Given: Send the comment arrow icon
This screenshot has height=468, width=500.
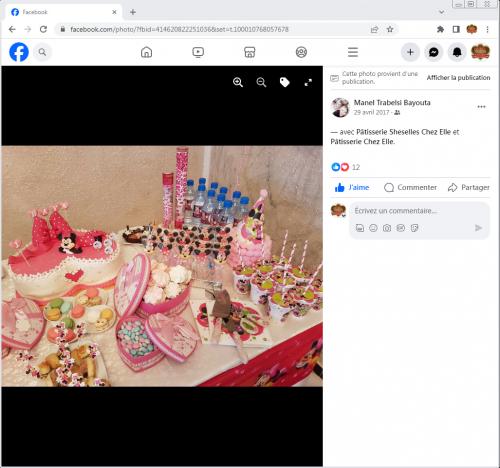Looking at the screenshot, I should tap(478, 228).
